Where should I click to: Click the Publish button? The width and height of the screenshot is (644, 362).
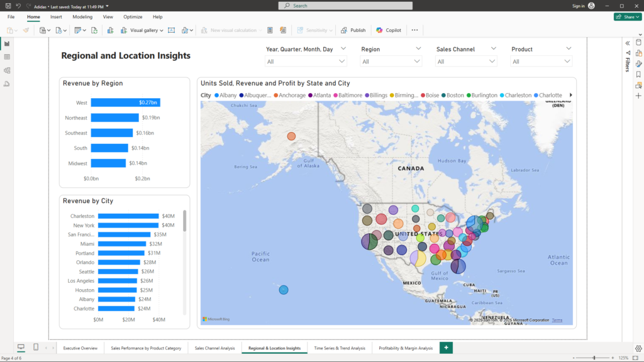[353, 30]
